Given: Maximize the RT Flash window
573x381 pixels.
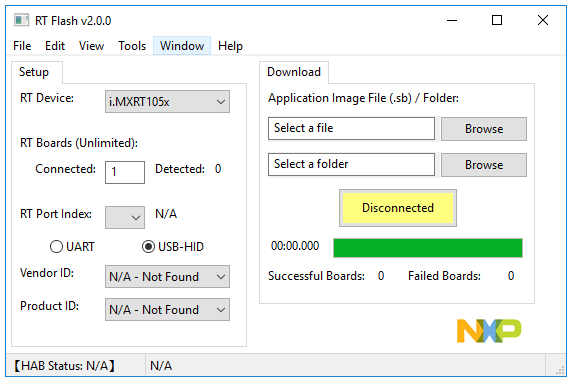Looking at the screenshot, I should click(497, 20).
